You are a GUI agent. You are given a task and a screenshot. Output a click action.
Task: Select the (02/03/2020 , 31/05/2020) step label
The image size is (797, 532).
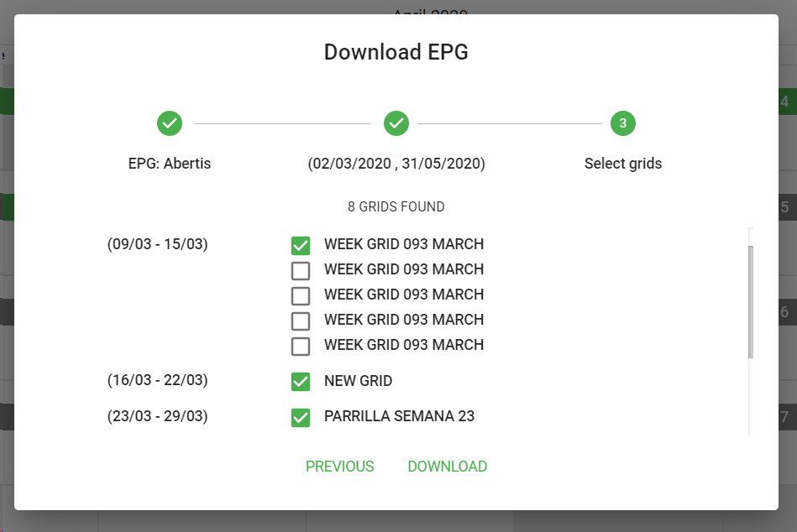396,164
